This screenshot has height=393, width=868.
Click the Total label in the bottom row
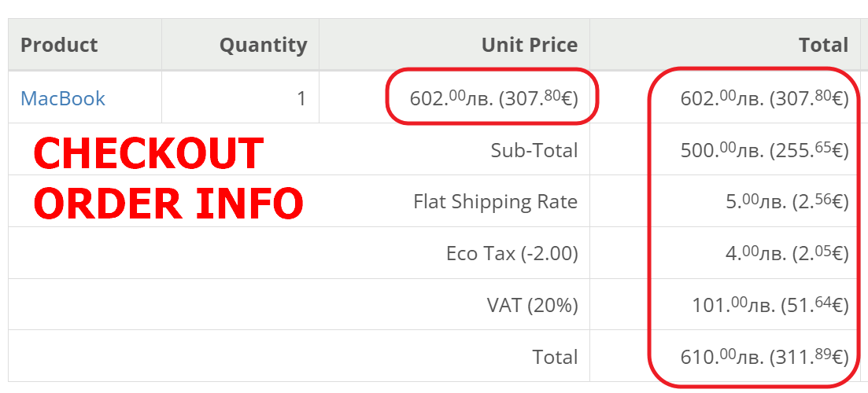tap(555, 357)
